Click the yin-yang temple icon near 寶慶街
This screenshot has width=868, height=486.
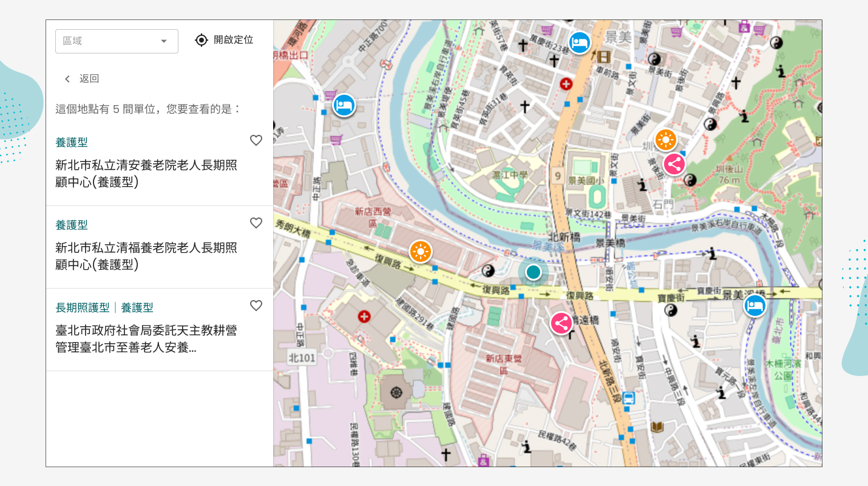(x=670, y=310)
